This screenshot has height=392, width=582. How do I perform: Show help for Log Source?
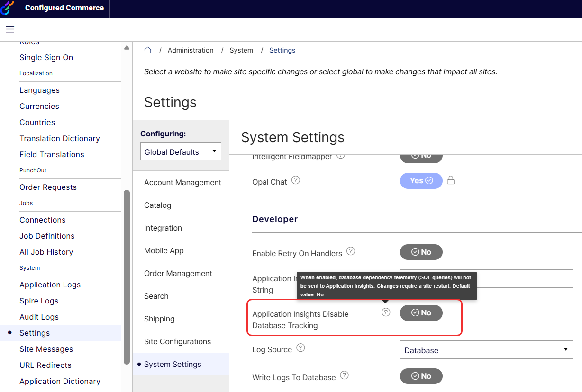point(300,348)
